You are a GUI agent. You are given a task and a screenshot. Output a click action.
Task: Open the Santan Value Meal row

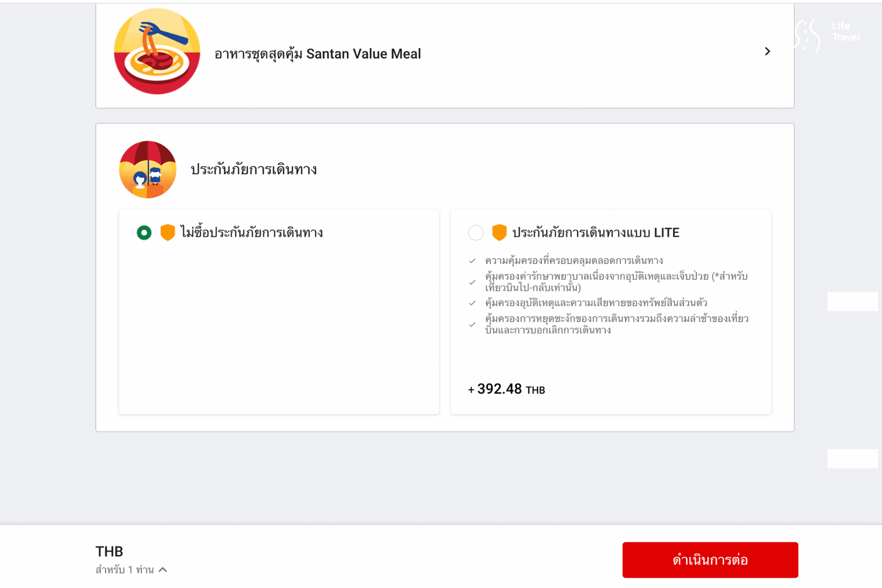click(445, 54)
